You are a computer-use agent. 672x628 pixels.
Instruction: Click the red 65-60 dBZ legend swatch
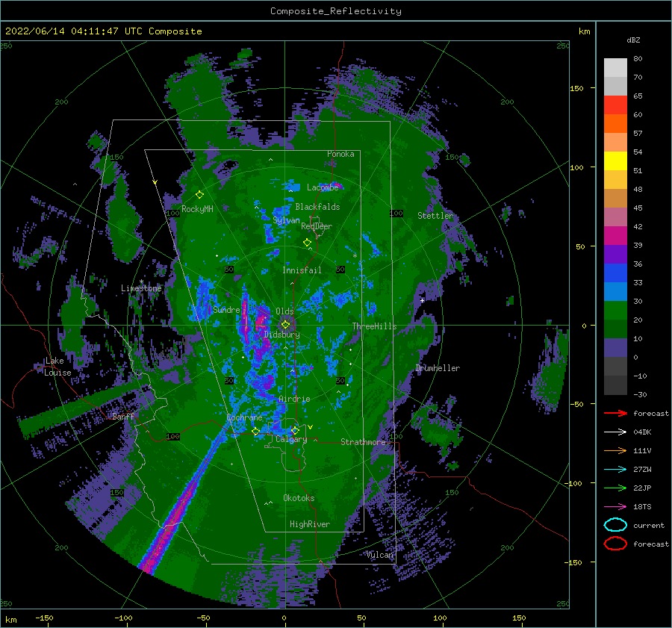tap(615, 105)
